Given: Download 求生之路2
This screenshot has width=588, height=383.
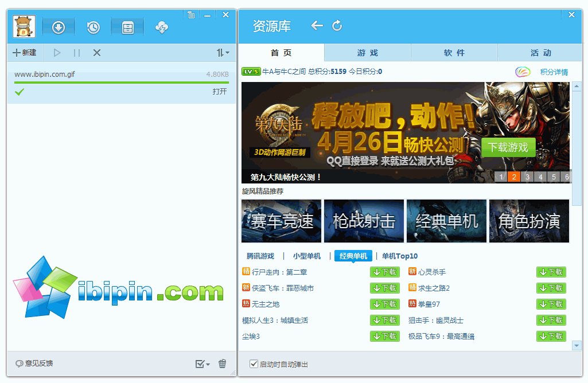Looking at the screenshot, I should coord(551,288).
